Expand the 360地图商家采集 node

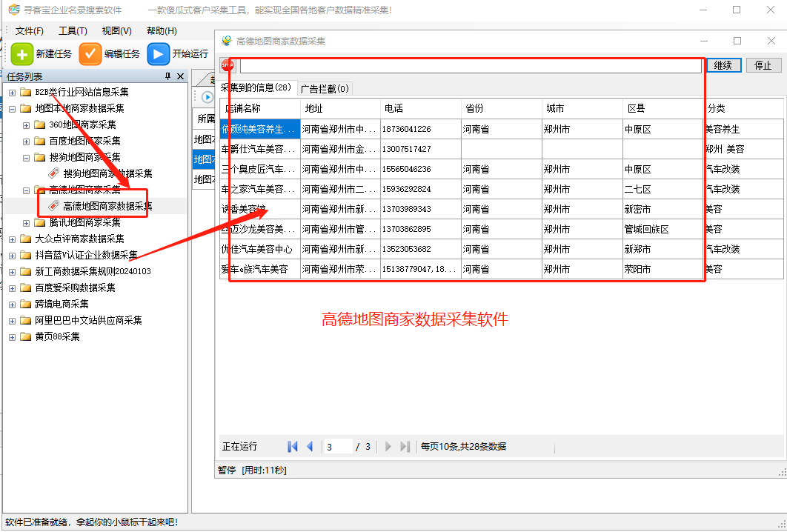(27, 125)
